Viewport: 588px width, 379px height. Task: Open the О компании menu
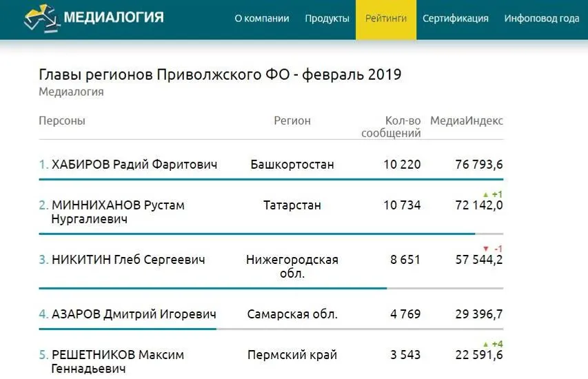pos(262,19)
